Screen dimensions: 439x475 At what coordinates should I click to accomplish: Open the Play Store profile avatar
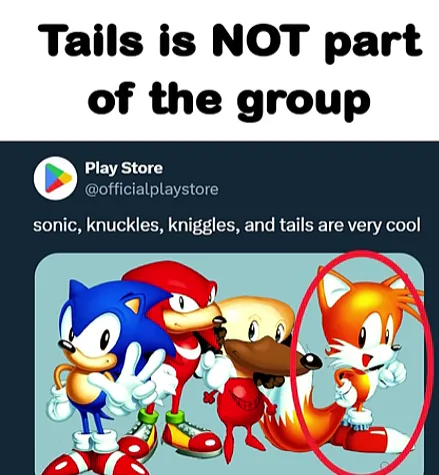pos(55,178)
